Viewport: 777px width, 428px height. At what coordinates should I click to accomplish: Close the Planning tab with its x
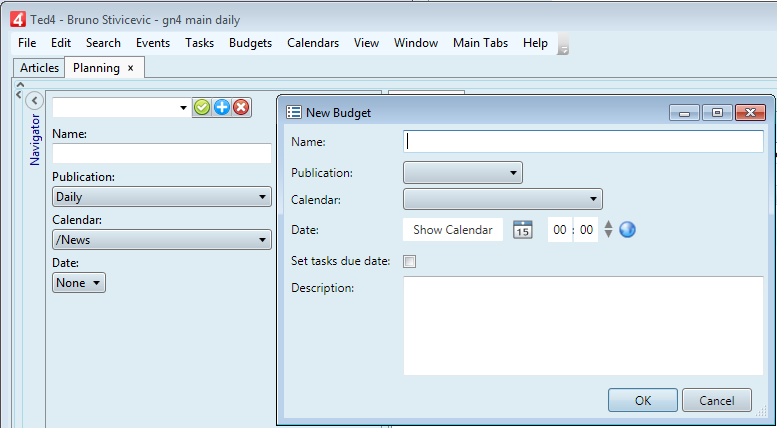[131, 68]
